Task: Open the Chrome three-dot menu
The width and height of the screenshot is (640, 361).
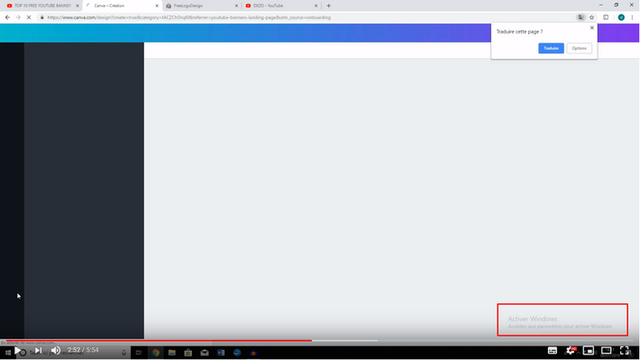Action: tap(632, 18)
